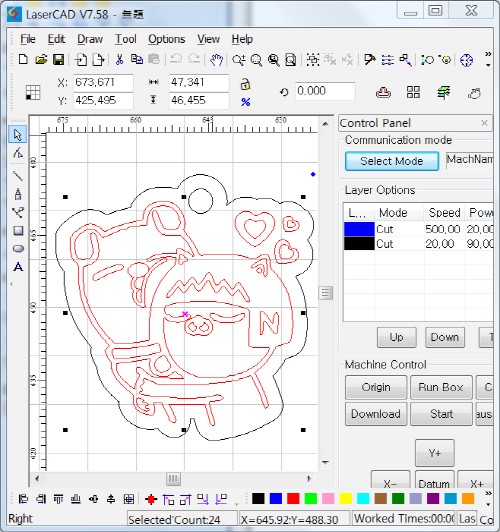Open the Options menu

(167, 39)
